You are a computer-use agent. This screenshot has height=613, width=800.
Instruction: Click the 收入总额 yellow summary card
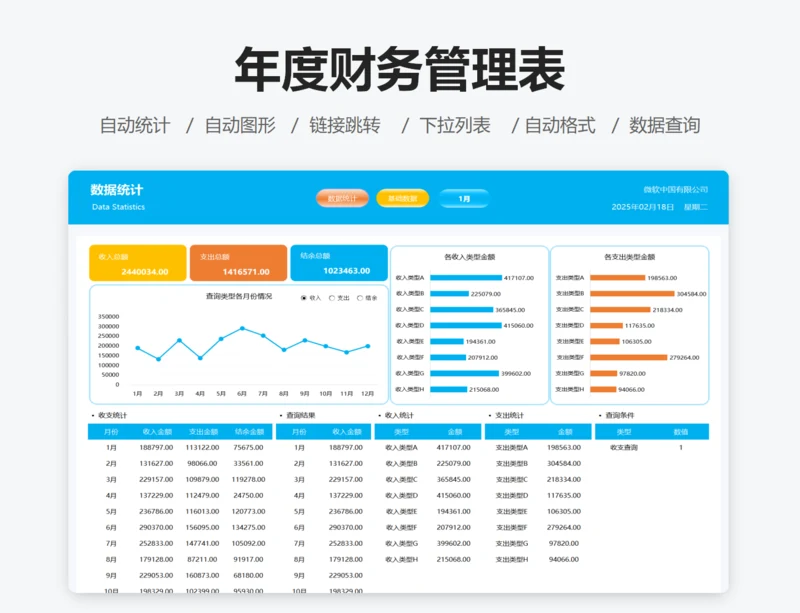138,263
